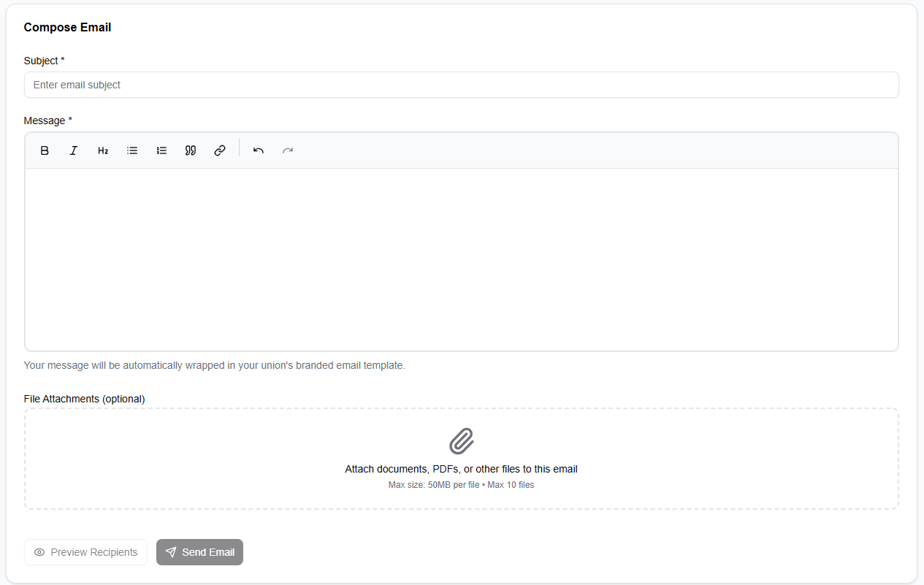Insert a hyperlink using the link icon
This screenshot has width=924, height=585.
tap(220, 150)
